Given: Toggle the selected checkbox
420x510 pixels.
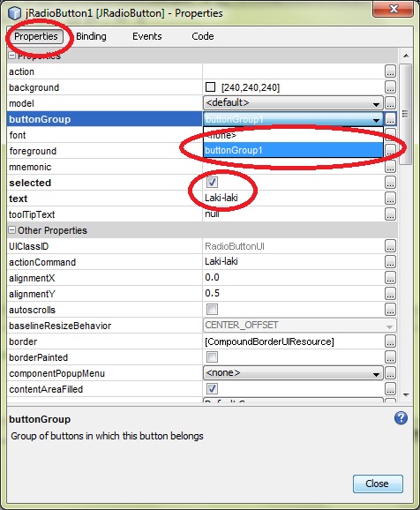Looking at the screenshot, I should click(x=212, y=183).
